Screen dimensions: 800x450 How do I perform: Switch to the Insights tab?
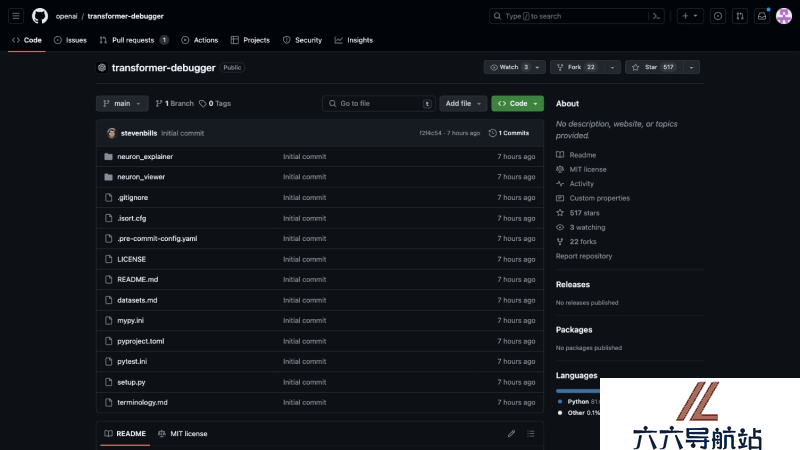click(x=354, y=40)
